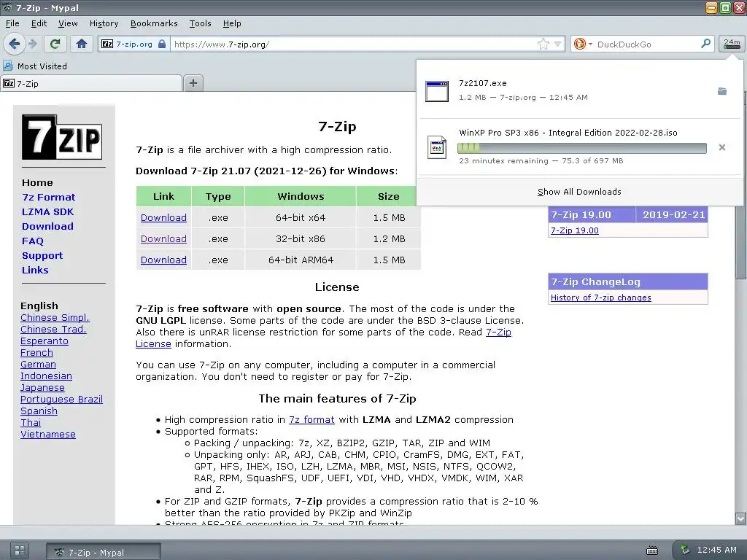Open History of 7-zip changes link
The image size is (747, 560).
pyautogui.click(x=601, y=297)
